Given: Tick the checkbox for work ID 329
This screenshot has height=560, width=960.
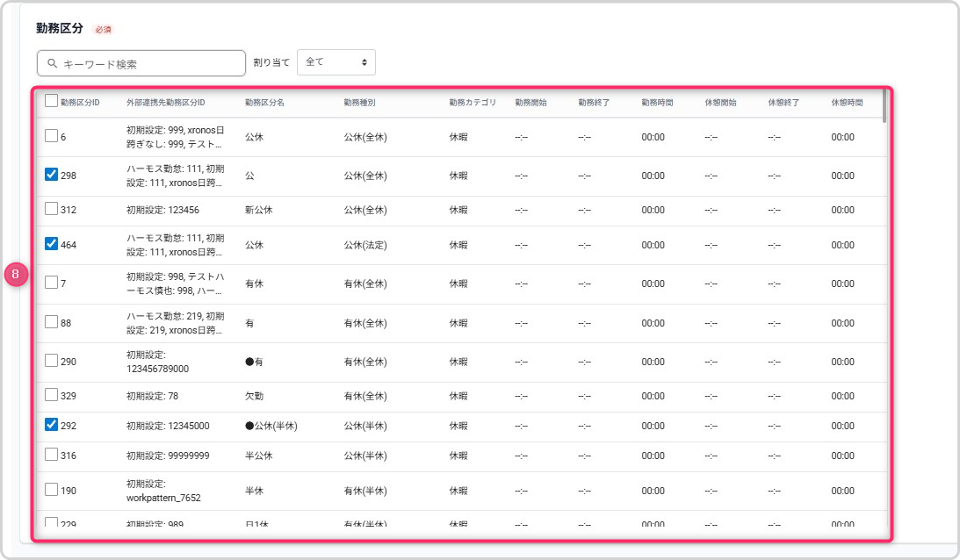Looking at the screenshot, I should point(51,395).
